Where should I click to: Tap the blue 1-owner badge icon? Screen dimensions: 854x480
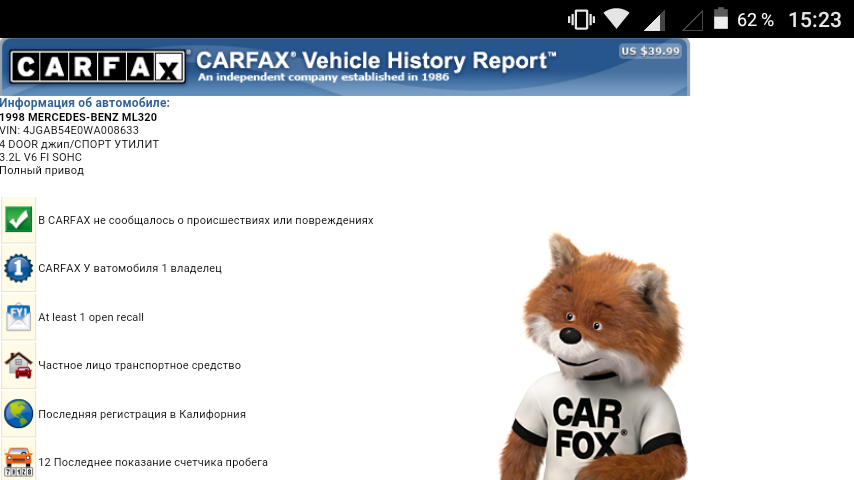click(18, 268)
